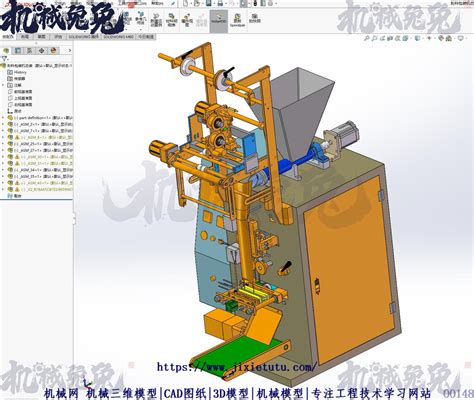Click the Print icon in top toolbar
Viewport: 474px width, 400px height.
[220, 3]
